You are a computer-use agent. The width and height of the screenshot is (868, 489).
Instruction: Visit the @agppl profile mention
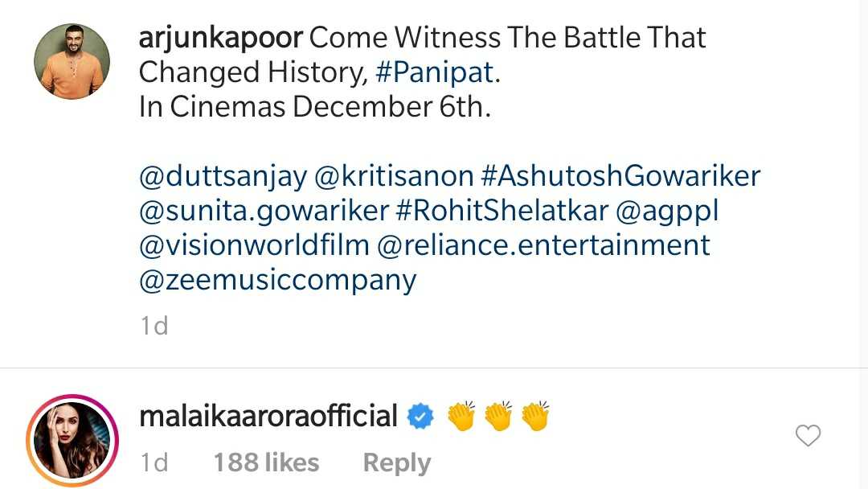coord(667,212)
